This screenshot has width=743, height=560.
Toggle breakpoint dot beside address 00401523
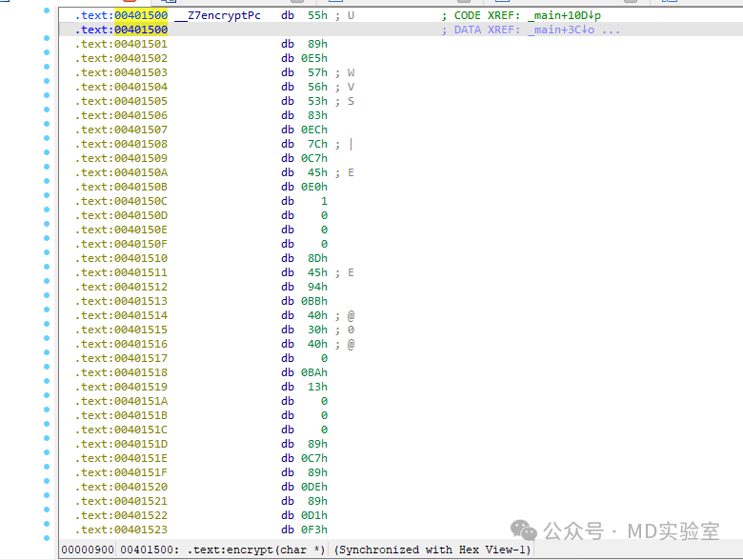pyautogui.click(x=47, y=524)
